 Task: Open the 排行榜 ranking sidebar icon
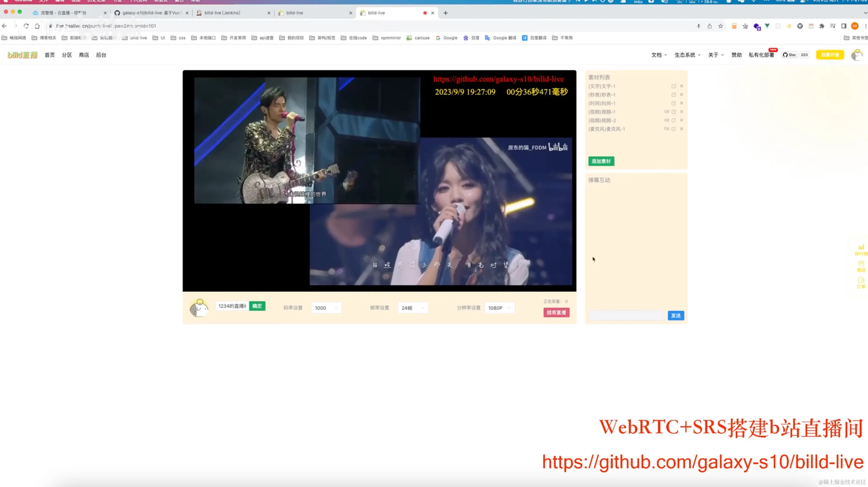[x=861, y=250]
